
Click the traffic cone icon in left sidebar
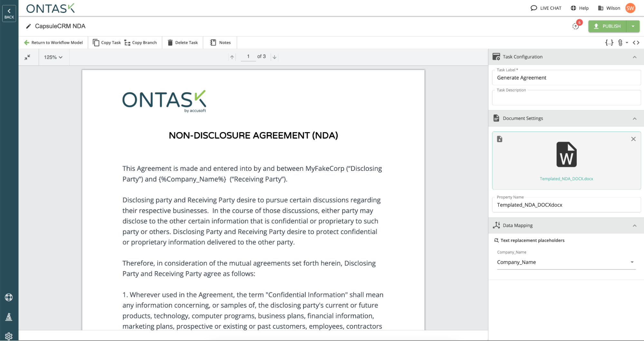click(x=9, y=317)
